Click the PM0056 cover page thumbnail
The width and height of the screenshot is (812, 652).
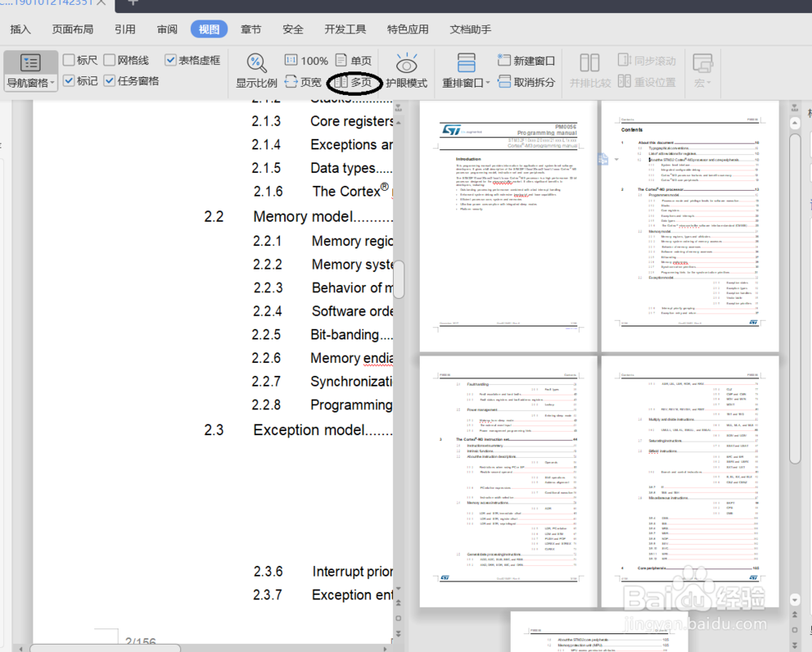pos(508,227)
